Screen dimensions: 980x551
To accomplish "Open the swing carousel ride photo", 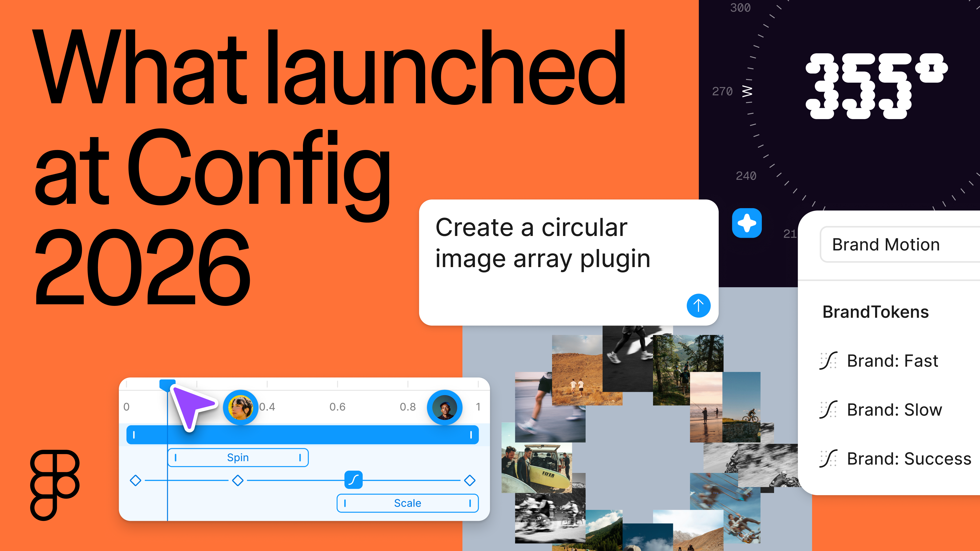I will (x=725, y=508).
